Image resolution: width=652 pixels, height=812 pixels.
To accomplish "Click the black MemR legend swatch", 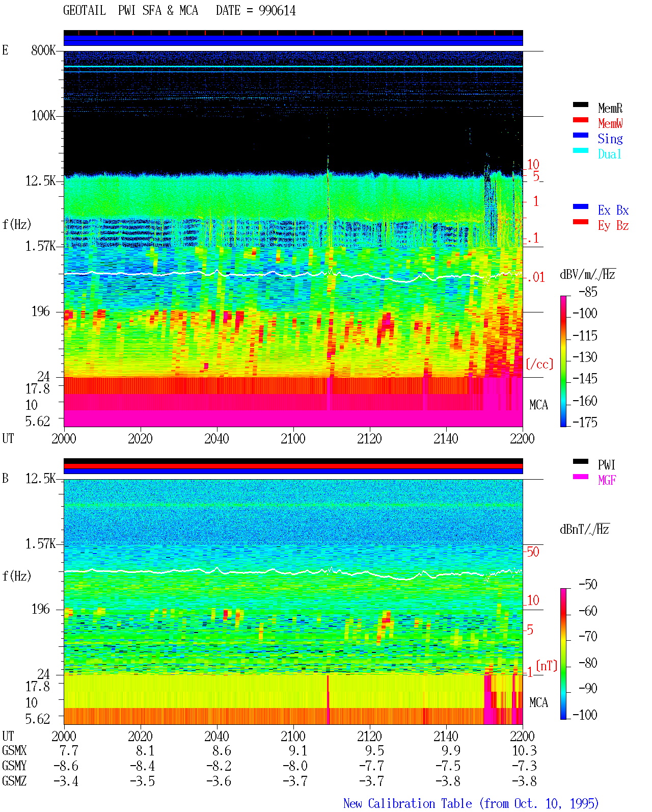I will click(x=581, y=105).
